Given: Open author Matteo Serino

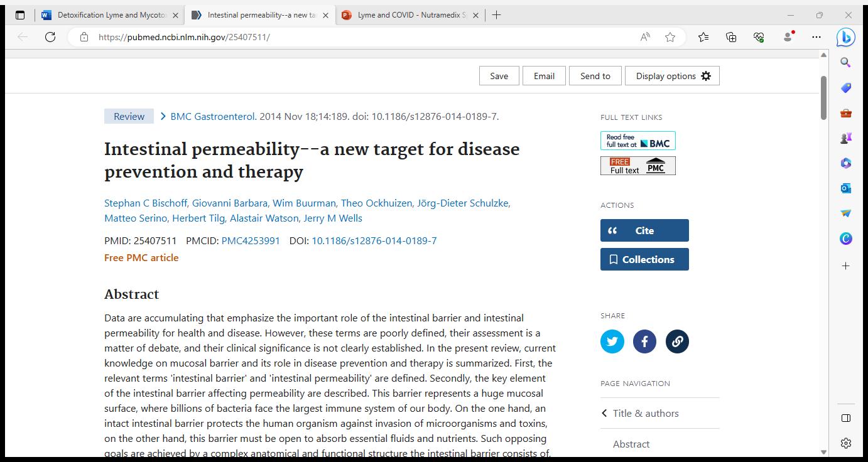Looking at the screenshot, I should [x=136, y=218].
